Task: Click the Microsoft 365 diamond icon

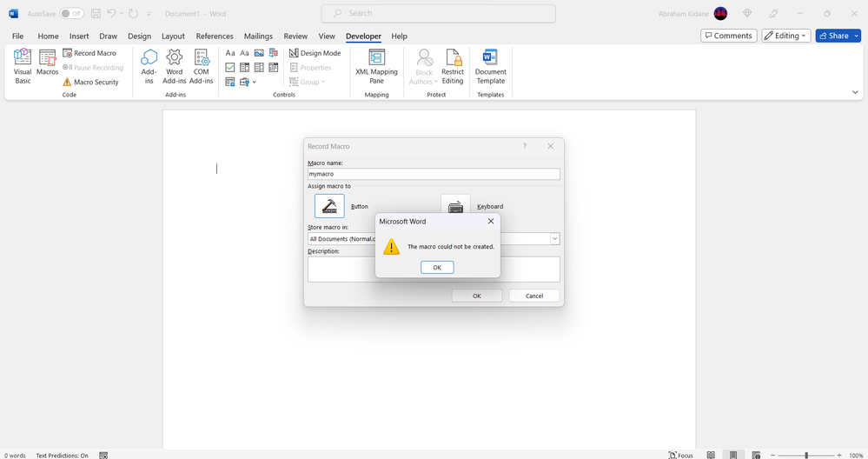Action: [747, 13]
